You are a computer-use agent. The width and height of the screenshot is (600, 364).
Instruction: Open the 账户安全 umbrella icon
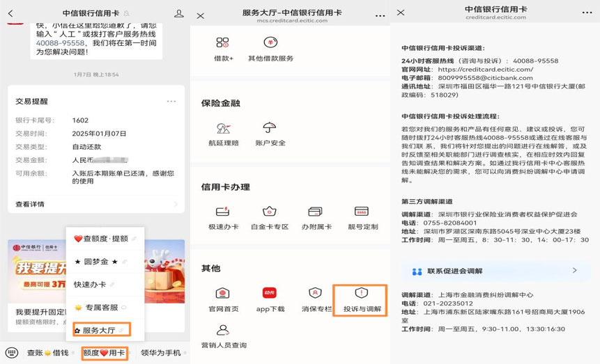tap(270, 127)
